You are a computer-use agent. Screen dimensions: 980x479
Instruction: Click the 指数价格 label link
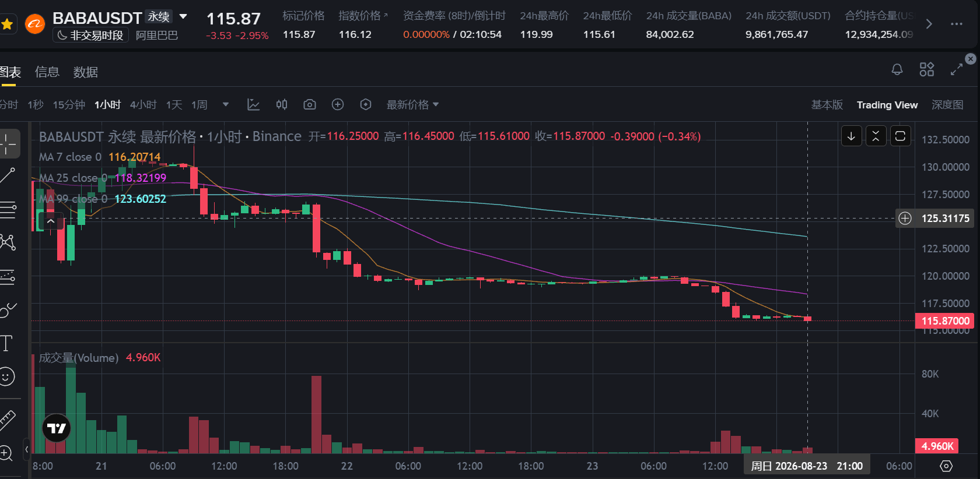tap(363, 16)
